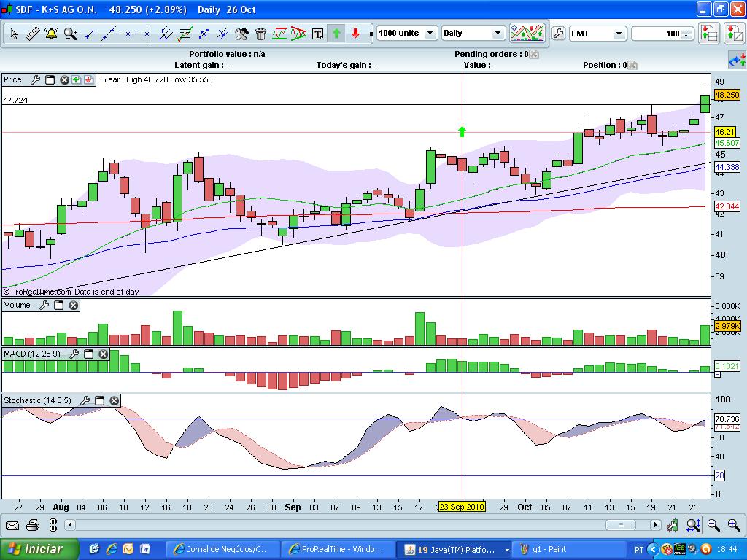
Task: Select the magnifier zoom tool in toolbar
Action: pyautogui.click(x=71, y=34)
